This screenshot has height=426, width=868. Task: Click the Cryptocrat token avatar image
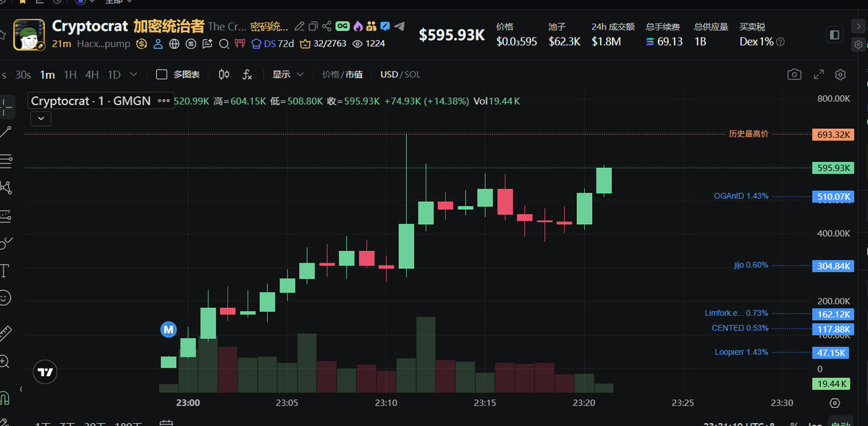(29, 35)
